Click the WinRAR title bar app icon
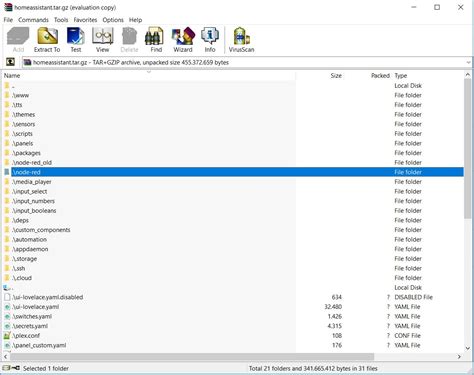This screenshot has height=375, width=474. tap(8, 7)
